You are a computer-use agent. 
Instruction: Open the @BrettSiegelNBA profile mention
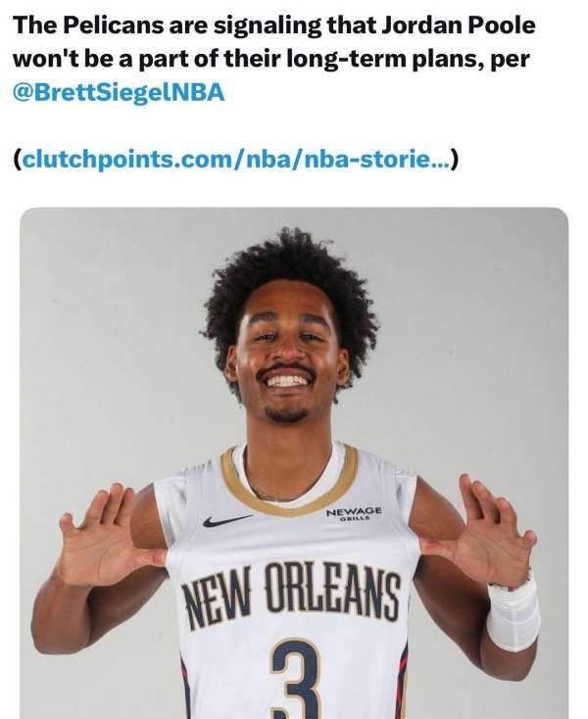[120, 92]
